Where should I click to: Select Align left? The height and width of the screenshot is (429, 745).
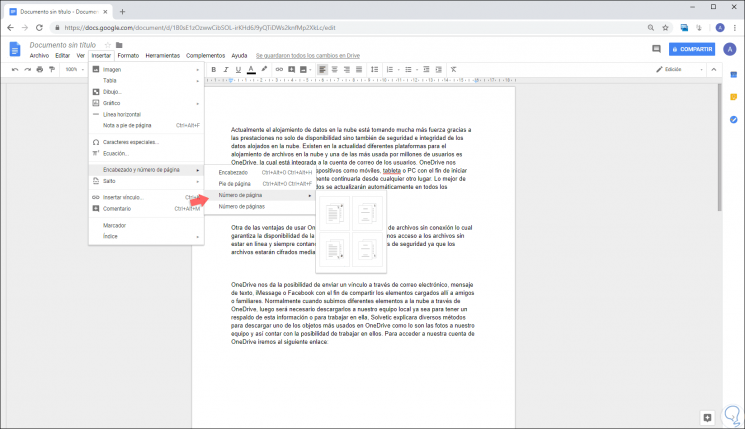coord(323,69)
